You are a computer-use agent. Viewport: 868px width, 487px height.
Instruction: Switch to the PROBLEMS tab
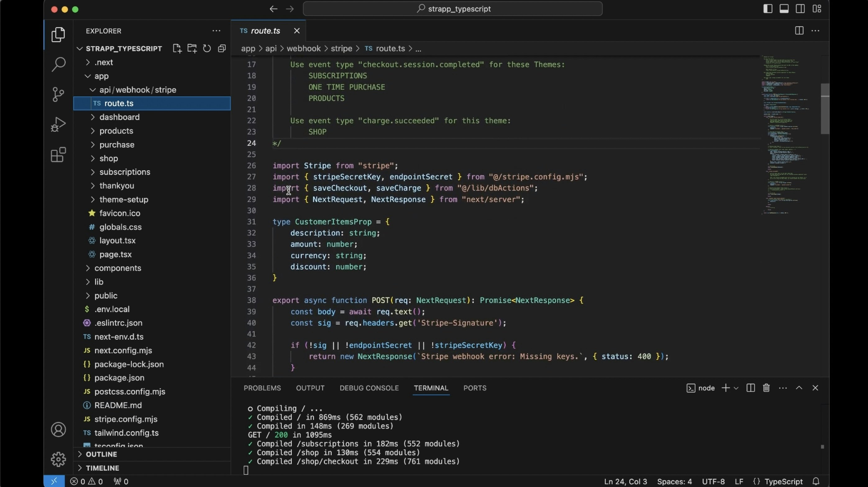262,388
